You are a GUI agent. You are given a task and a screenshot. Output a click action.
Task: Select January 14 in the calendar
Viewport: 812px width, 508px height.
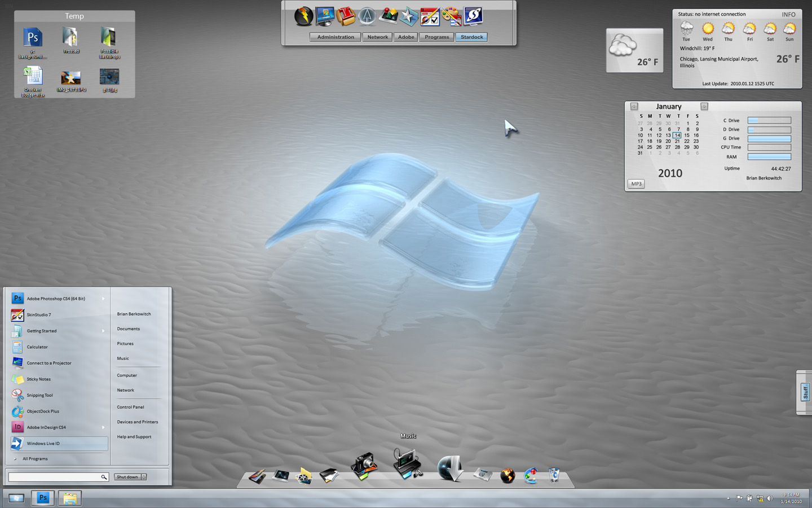[677, 135]
